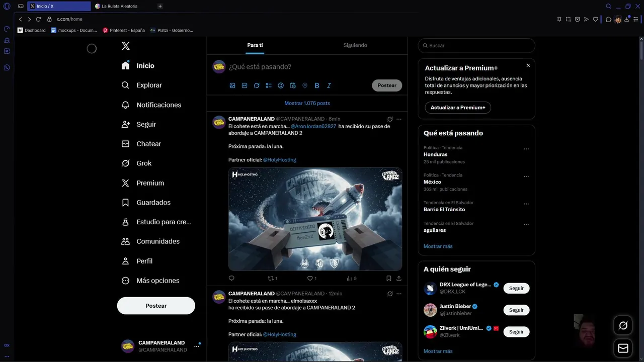The height and width of the screenshot is (362, 644).
Task: Click the location tag icon in composer
Action: pos(305,85)
